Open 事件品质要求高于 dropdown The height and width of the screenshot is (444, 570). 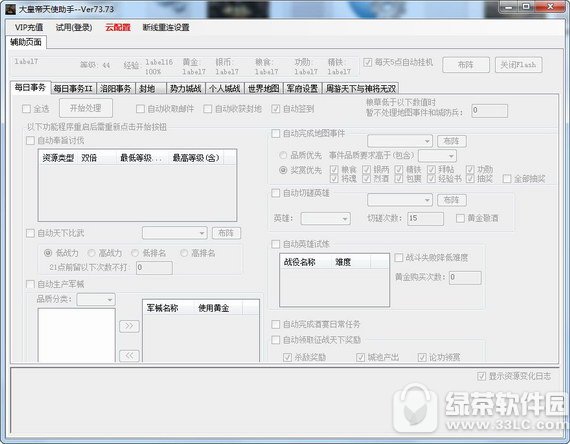437,156
